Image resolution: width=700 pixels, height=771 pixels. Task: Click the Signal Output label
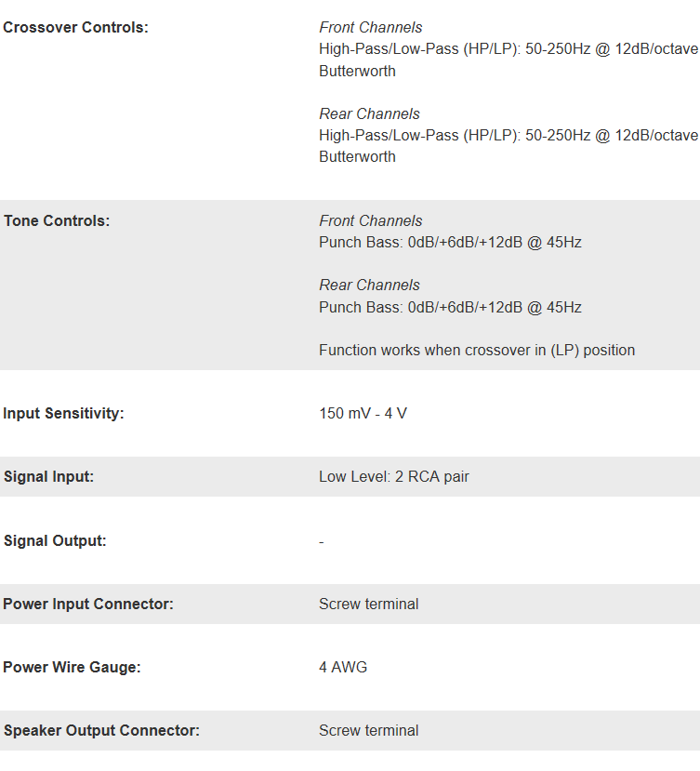(x=55, y=541)
